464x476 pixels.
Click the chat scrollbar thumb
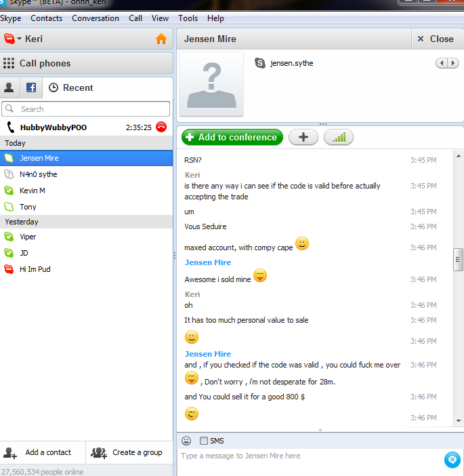(x=458, y=260)
